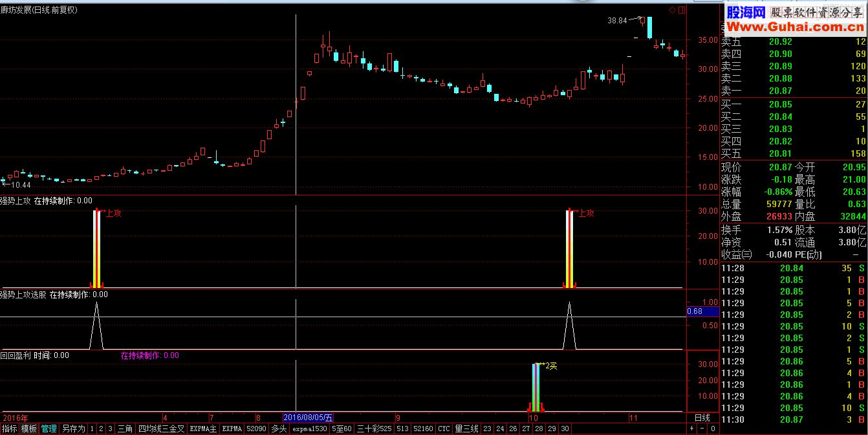Click the 日线 daily period selector

coord(702,418)
